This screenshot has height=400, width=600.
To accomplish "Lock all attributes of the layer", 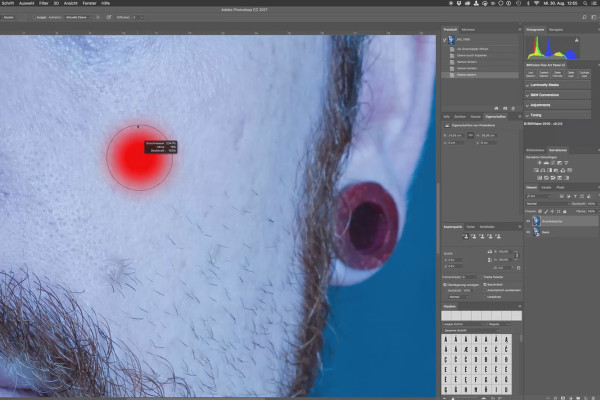I will tap(564, 211).
